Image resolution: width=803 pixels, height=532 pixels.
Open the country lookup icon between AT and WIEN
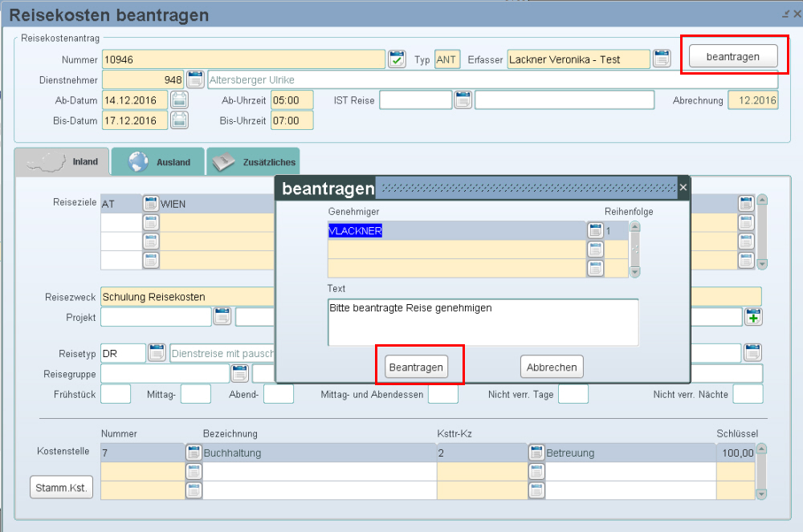151,203
